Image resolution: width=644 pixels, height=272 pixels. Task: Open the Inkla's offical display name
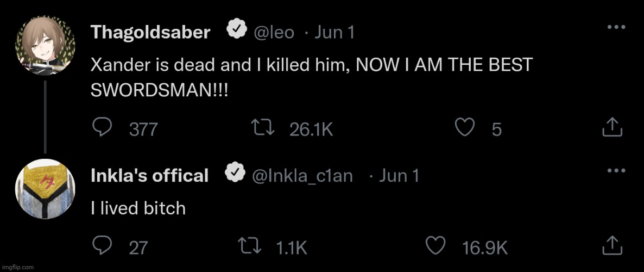149,176
